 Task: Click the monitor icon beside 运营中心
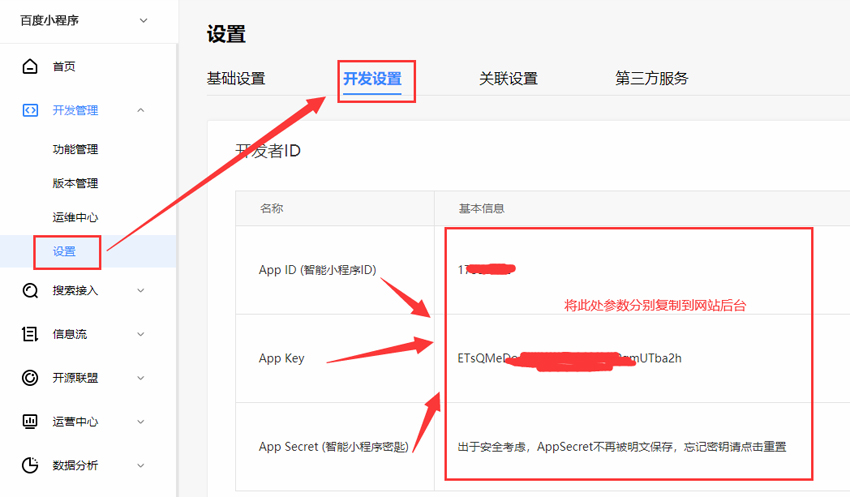pos(30,422)
